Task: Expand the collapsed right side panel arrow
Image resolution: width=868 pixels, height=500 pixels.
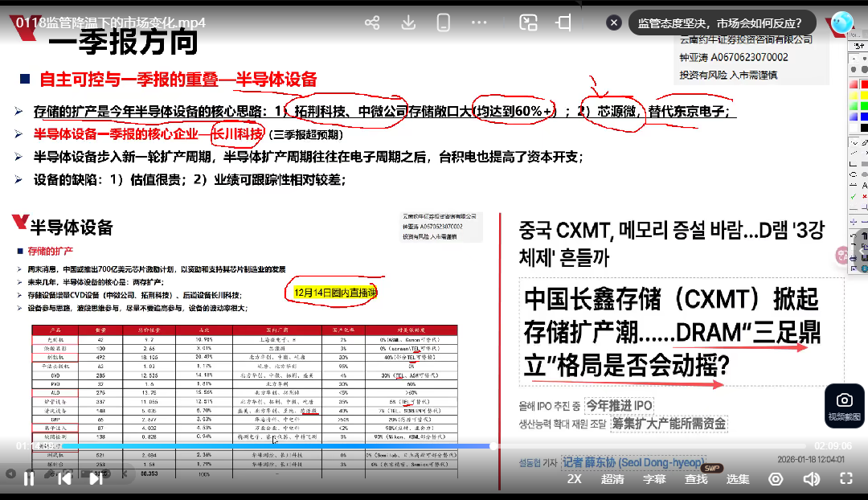Action: point(862,250)
